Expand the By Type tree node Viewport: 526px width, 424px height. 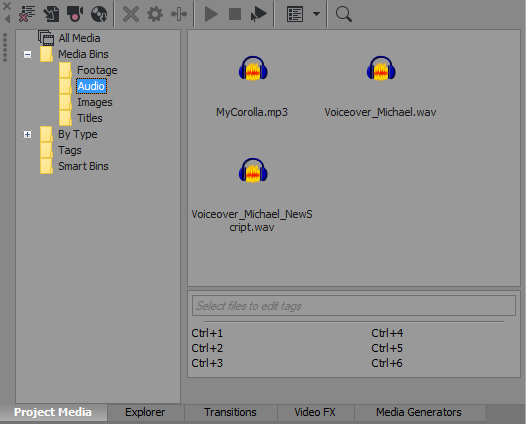point(28,135)
